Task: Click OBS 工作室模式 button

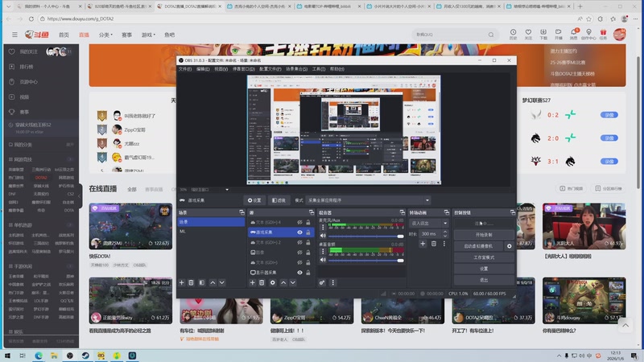Action: coord(484,257)
